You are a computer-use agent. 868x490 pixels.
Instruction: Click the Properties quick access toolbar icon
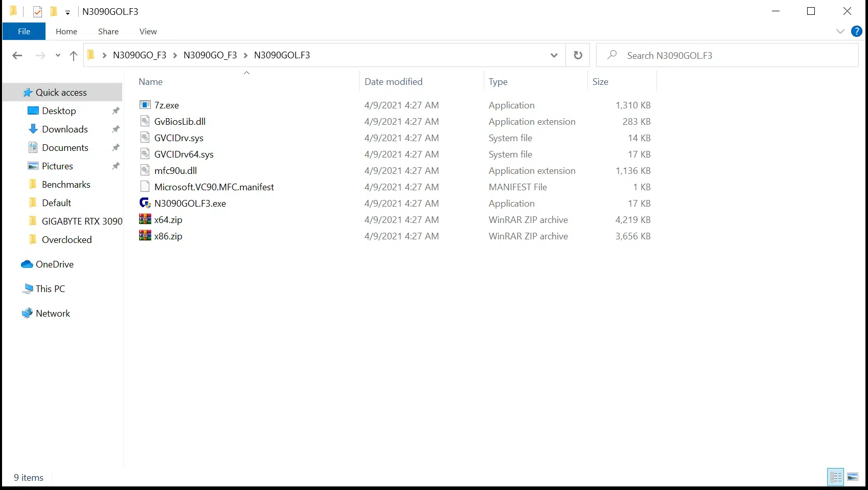37,11
